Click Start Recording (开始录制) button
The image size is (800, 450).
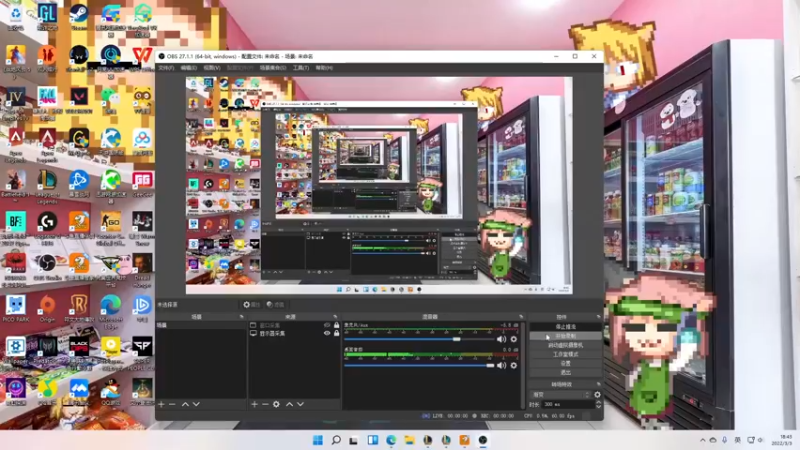pyautogui.click(x=565, y=336)
